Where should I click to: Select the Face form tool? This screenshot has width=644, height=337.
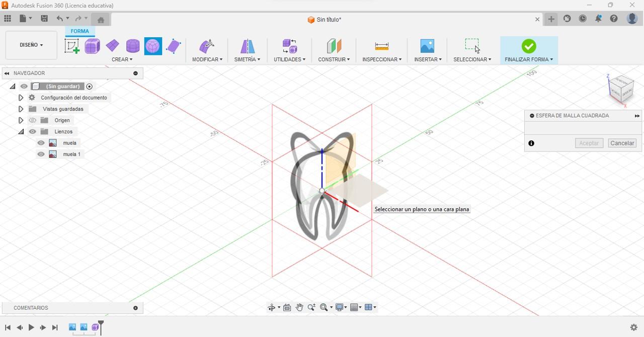click(174, 46)
